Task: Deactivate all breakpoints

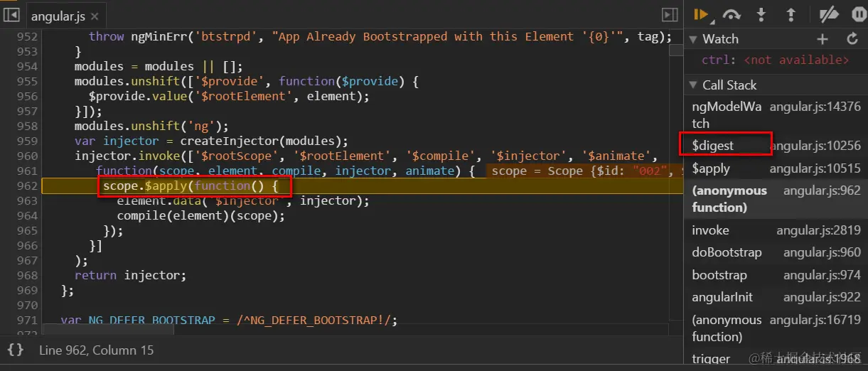Action: pyautogui.click(x=829, y=14)
